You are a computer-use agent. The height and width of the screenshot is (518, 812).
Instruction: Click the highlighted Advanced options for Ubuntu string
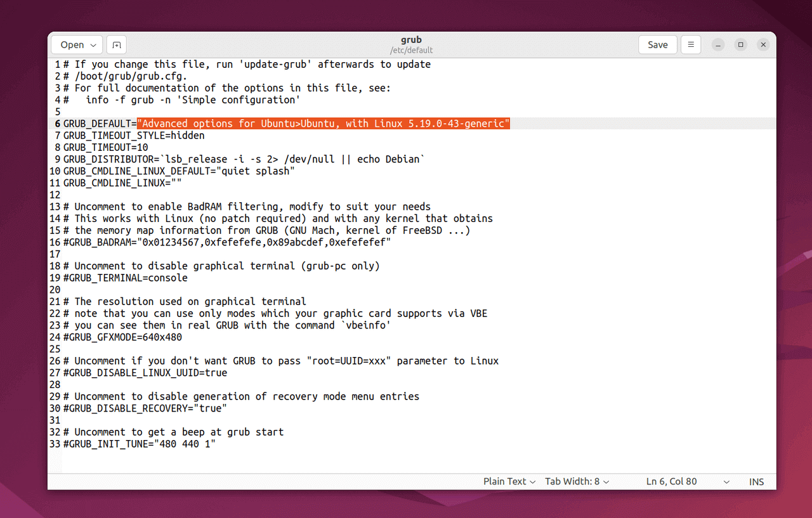[x=324, y=124]
